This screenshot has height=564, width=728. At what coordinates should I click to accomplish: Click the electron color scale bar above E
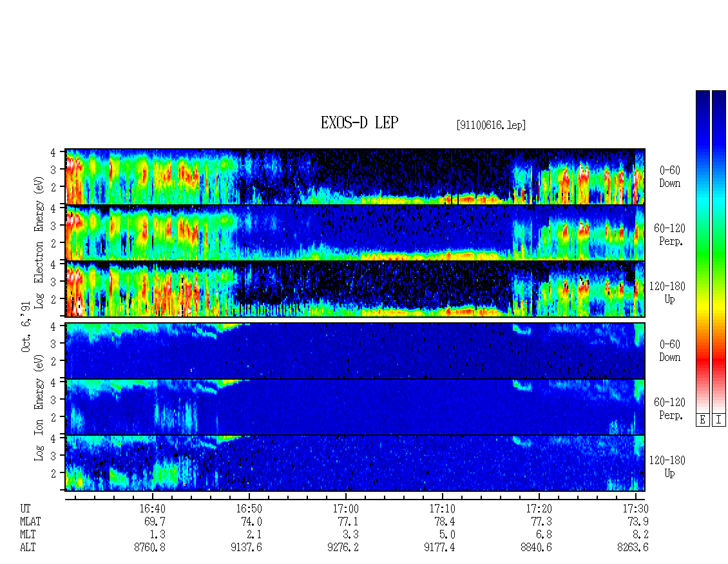702,251
